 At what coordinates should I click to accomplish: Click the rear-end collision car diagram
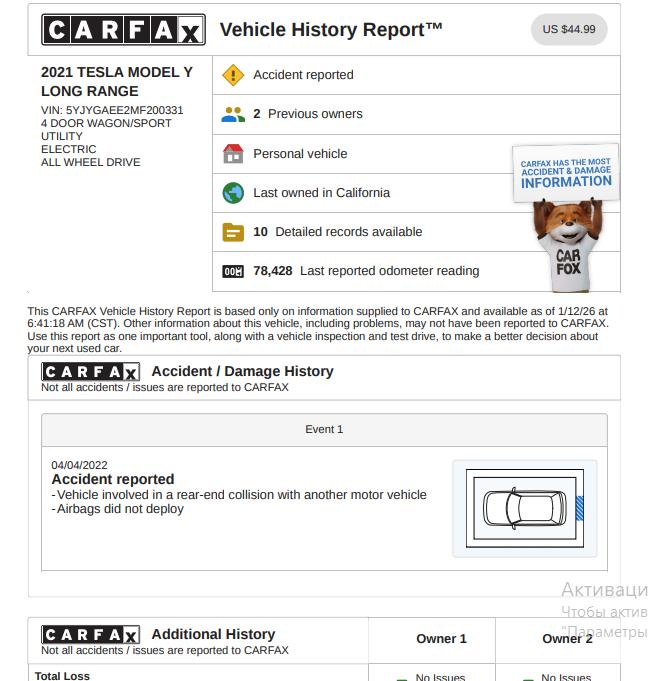[524, 508]
